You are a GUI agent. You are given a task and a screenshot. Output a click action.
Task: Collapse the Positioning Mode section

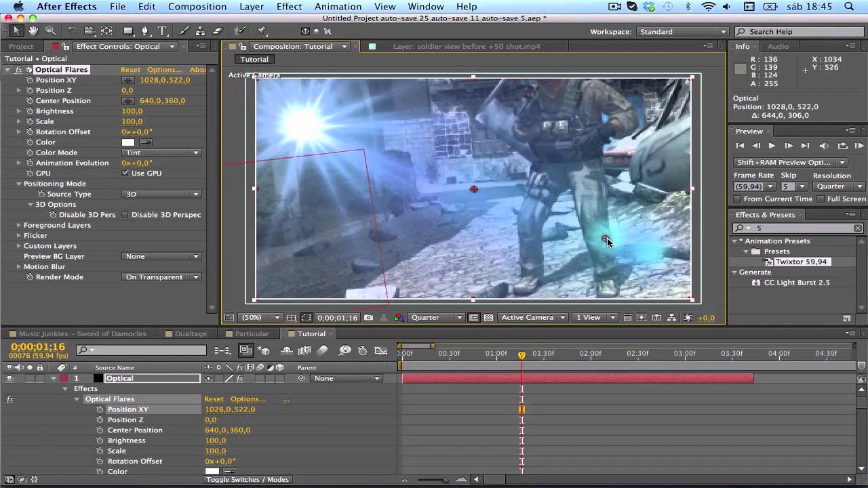click(19, 184)
